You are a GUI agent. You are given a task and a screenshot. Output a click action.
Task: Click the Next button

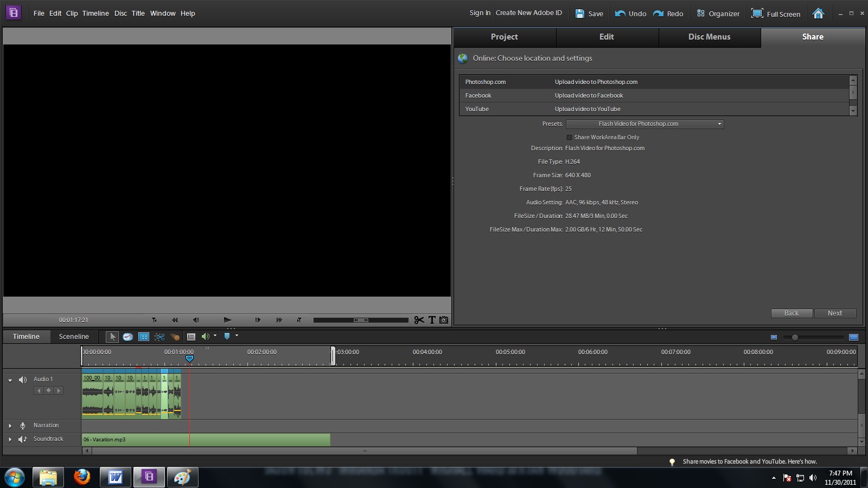tap(835, 313)
